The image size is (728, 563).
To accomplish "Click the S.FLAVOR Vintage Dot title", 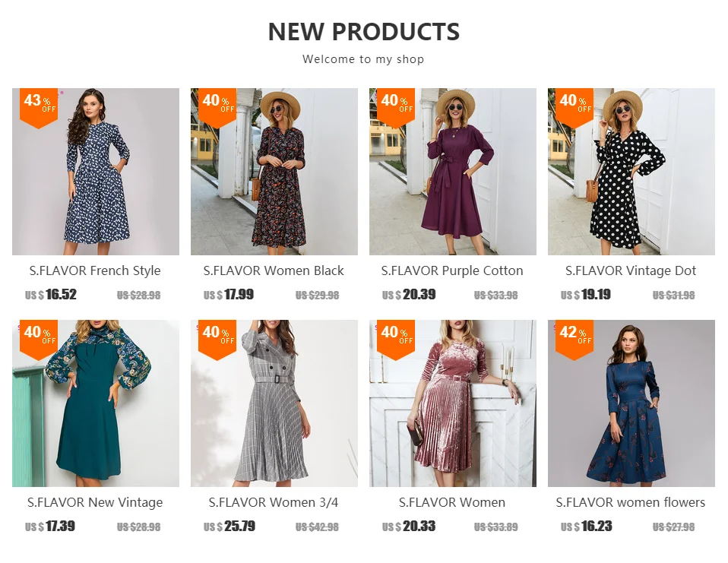I will click(x=631, y=270).
